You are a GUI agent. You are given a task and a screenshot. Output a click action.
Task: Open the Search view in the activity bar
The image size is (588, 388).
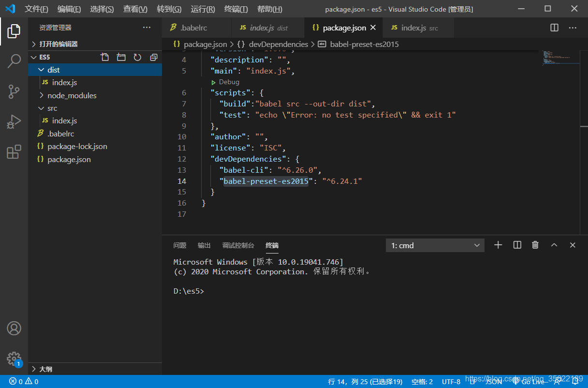pos(14,61)
